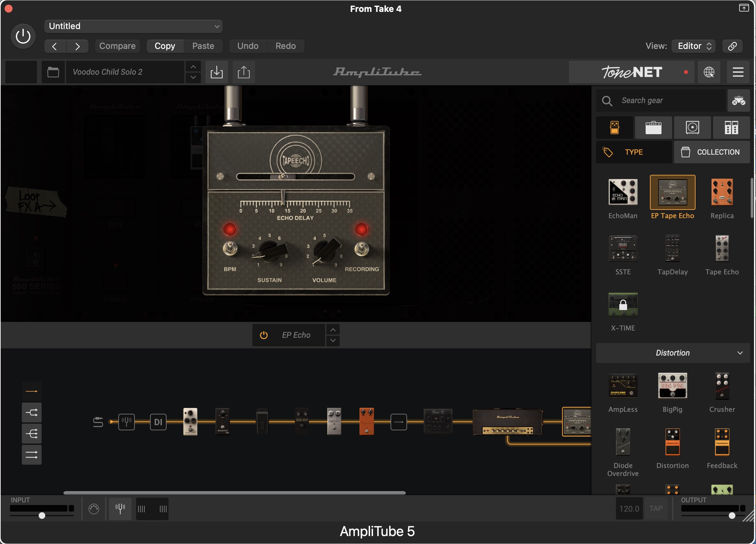Open the Untitled preset dropdown
756x544 pixels.
(x=133, y=26)
